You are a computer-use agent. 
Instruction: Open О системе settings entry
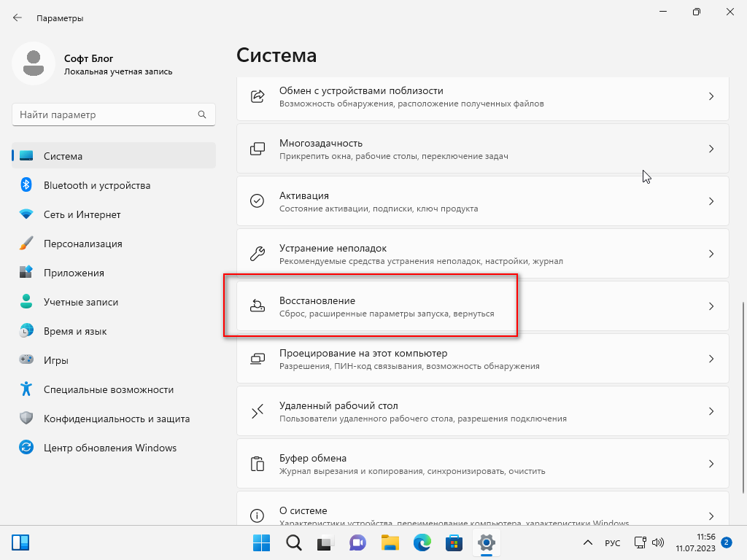pos(483,508)
